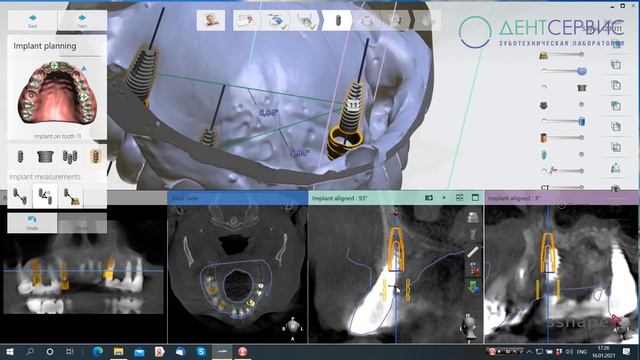Adjust the blue cylinder implant visibility slider
This screenshot has height=360, width=640.
(563, 121)
